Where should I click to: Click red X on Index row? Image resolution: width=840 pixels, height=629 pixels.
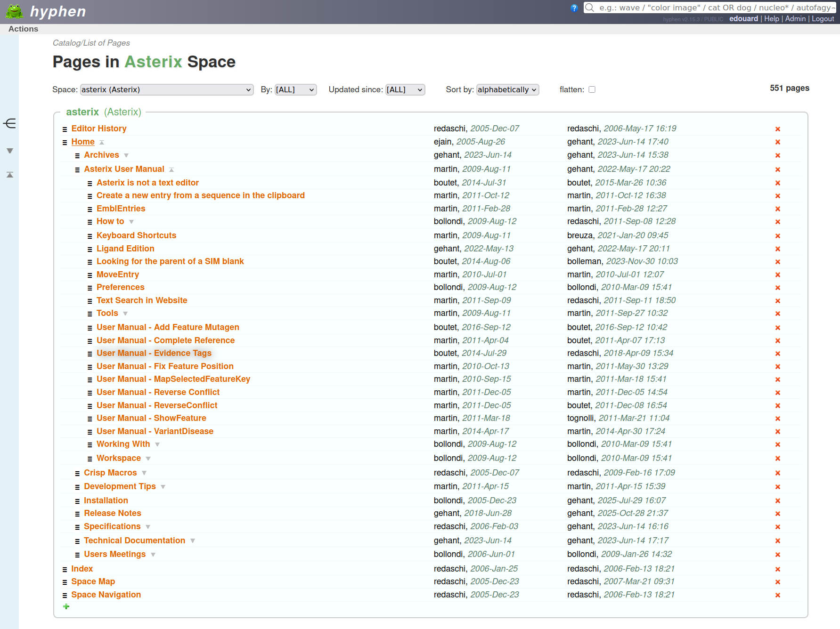click(x=778, y=569)
